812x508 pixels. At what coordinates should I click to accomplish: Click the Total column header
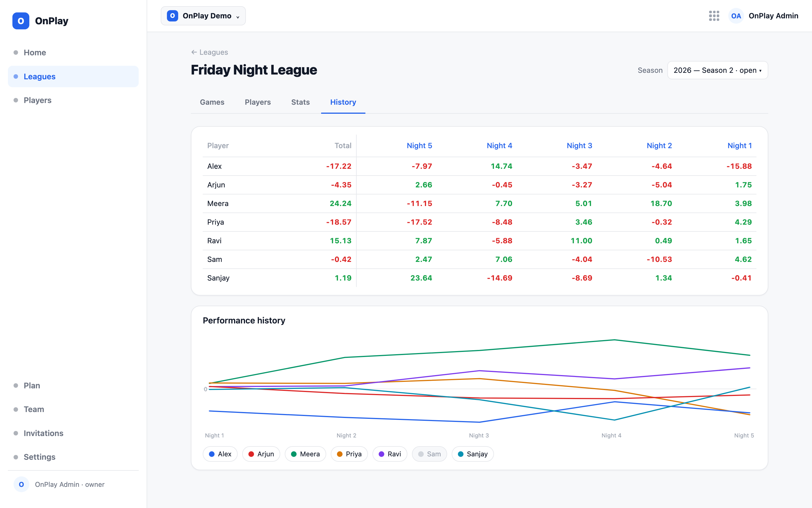[x=343, y=145]
